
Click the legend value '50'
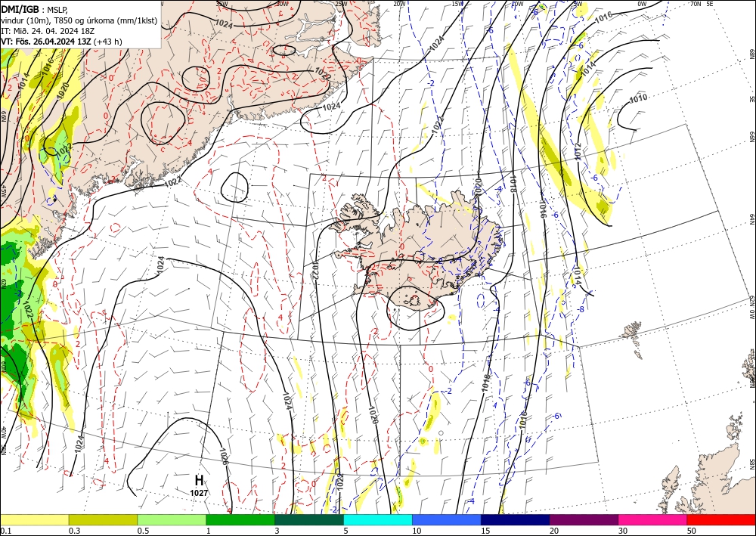coord(692,531)
